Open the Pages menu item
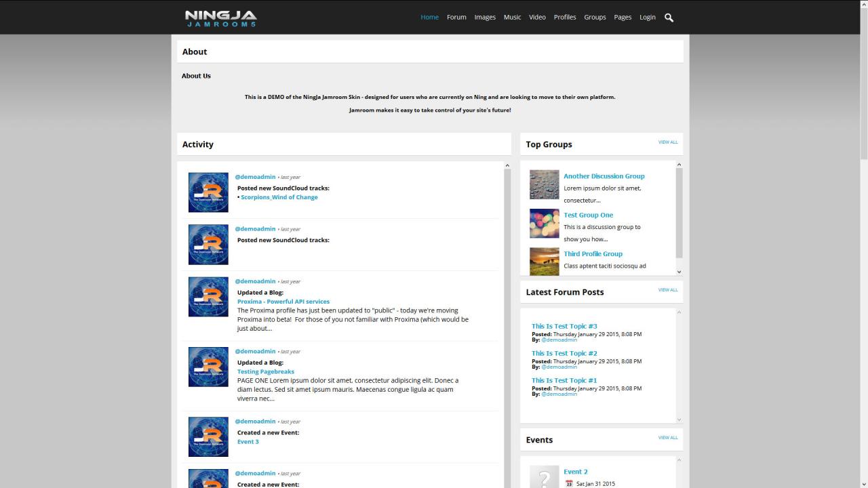Viewport: 868px width, 488px height. click(623, 17)
